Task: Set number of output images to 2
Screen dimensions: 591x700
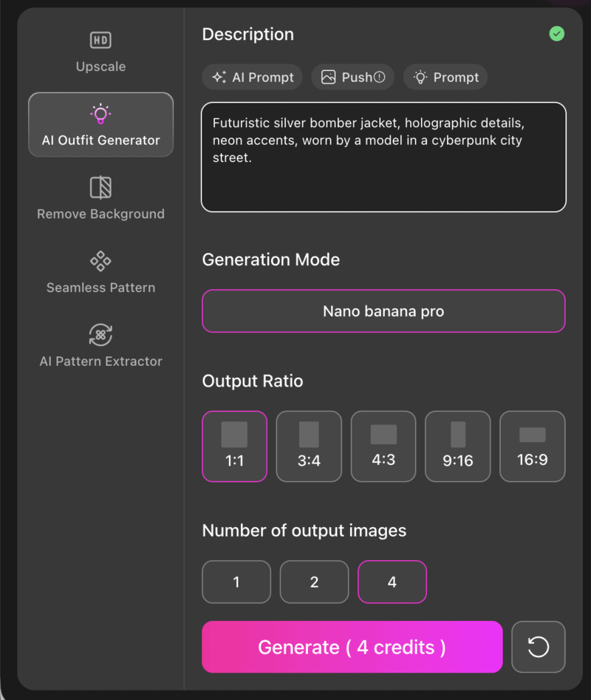Action: tap(314, 582)
